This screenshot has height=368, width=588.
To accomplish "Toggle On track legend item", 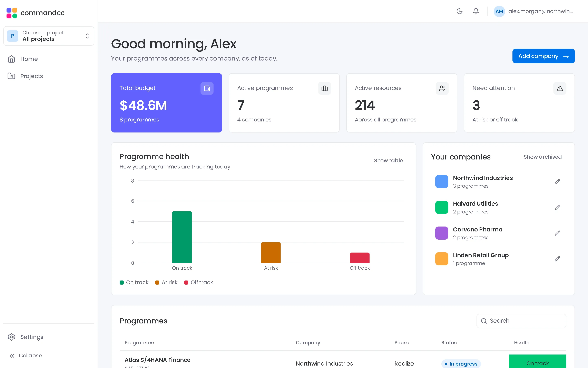I will click(134, 282).
